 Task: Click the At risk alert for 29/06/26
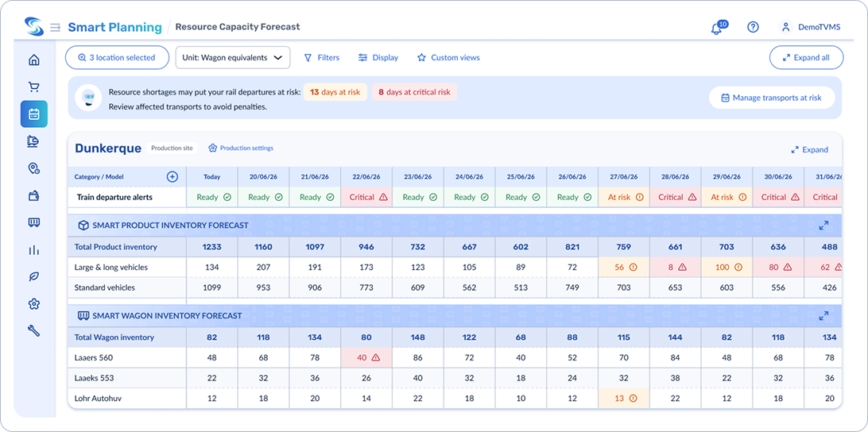727,197
